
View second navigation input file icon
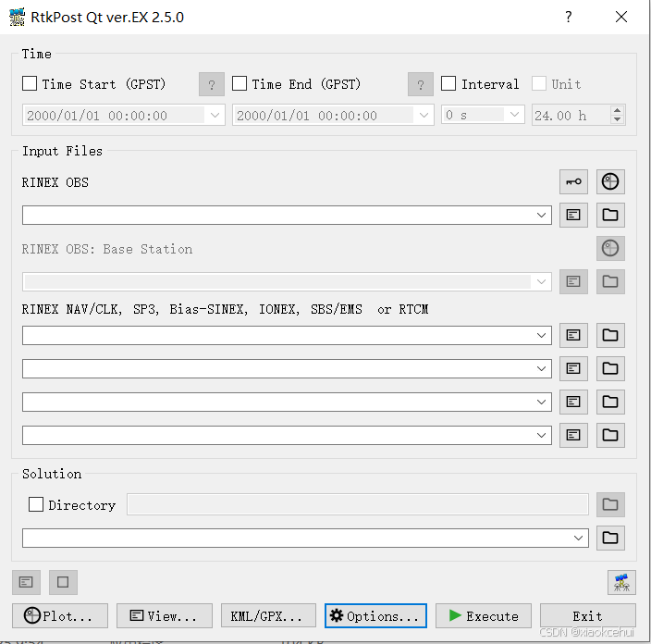(573, 368)
